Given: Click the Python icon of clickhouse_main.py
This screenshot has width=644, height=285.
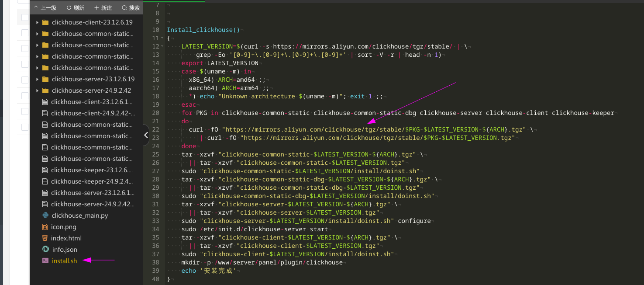Looking at the screenshot, I should 45,215.
